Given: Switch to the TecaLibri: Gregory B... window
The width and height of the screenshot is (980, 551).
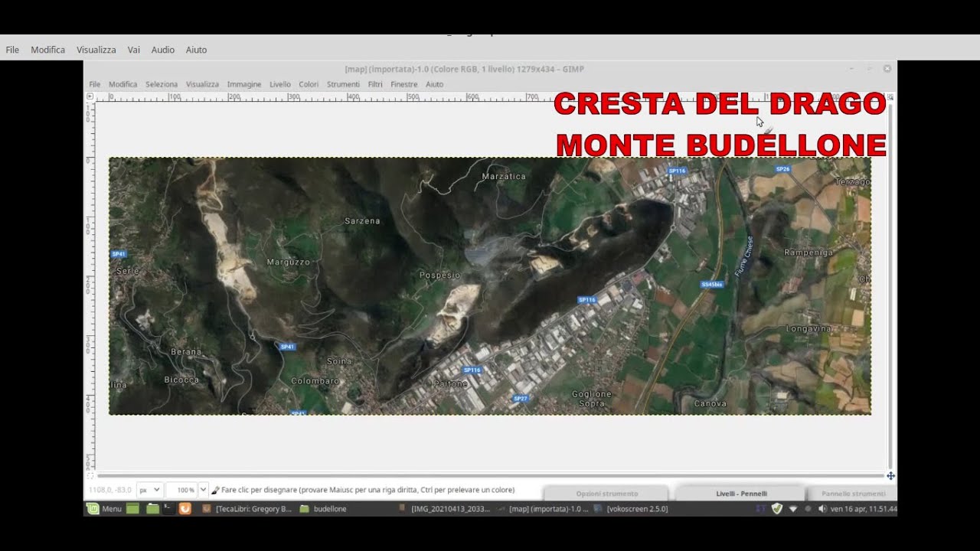Looking at the screenshot, I should (x=247, y=508).
